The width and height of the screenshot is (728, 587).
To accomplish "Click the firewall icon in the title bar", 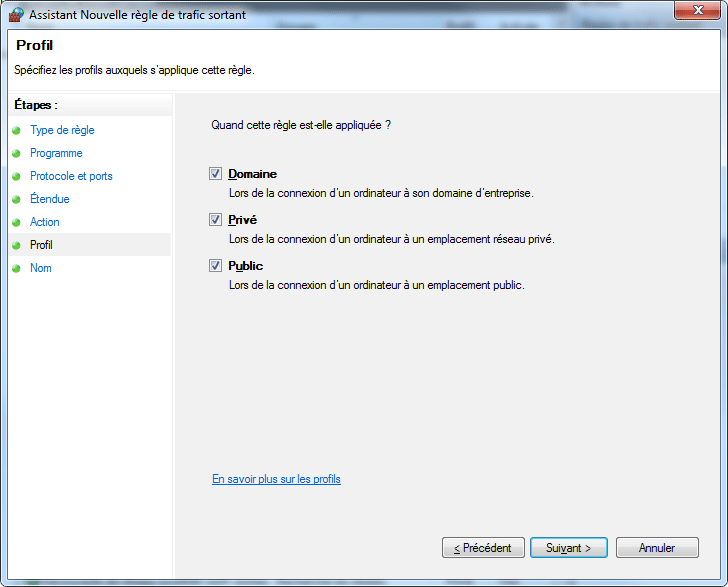I will (x=16, y=14).
